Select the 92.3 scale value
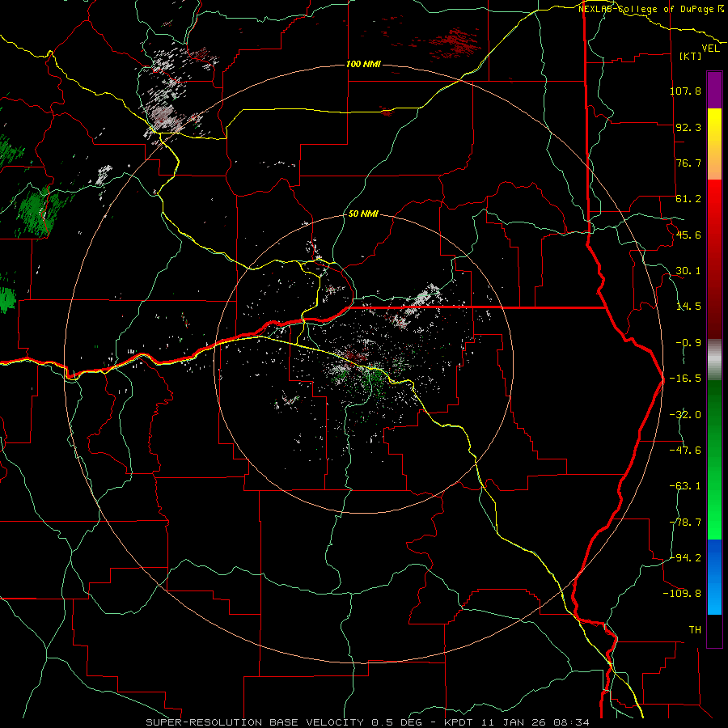This screenshot has width=728, height=728. click(688, 127)
